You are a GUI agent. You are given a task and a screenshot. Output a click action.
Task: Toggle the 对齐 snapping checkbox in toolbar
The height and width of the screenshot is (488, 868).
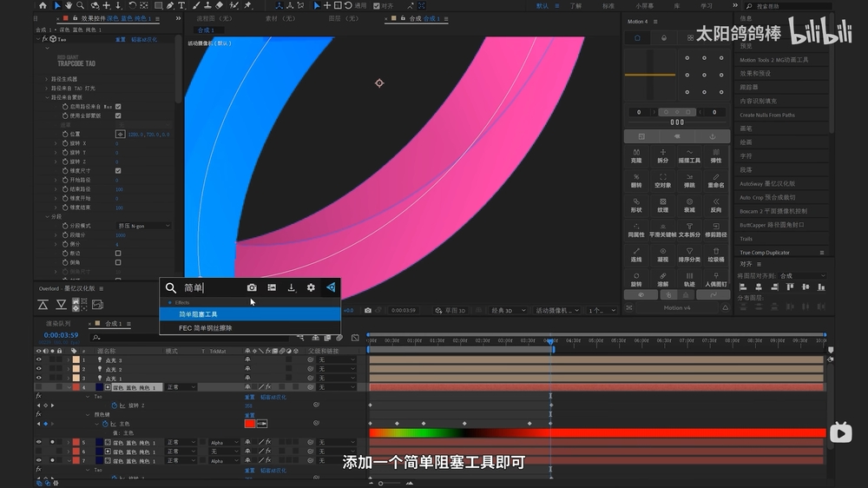tap(377, 6)
